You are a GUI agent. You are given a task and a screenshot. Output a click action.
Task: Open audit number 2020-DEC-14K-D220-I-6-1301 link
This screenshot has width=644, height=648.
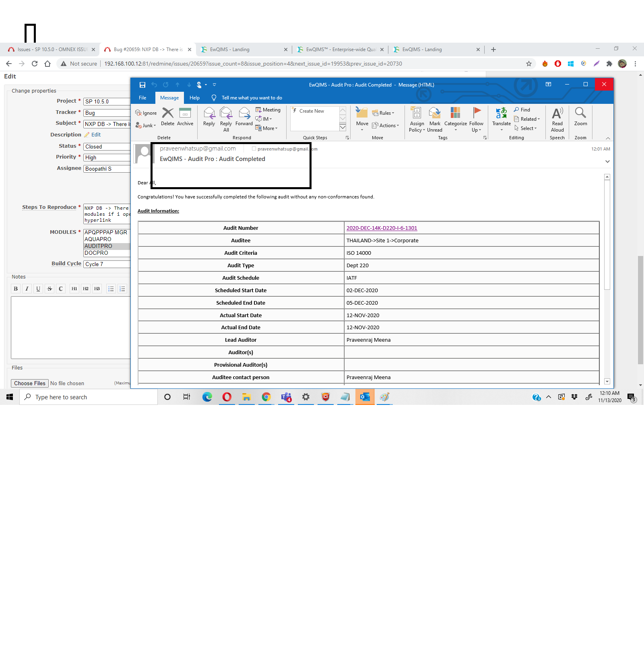click(382, 228)
